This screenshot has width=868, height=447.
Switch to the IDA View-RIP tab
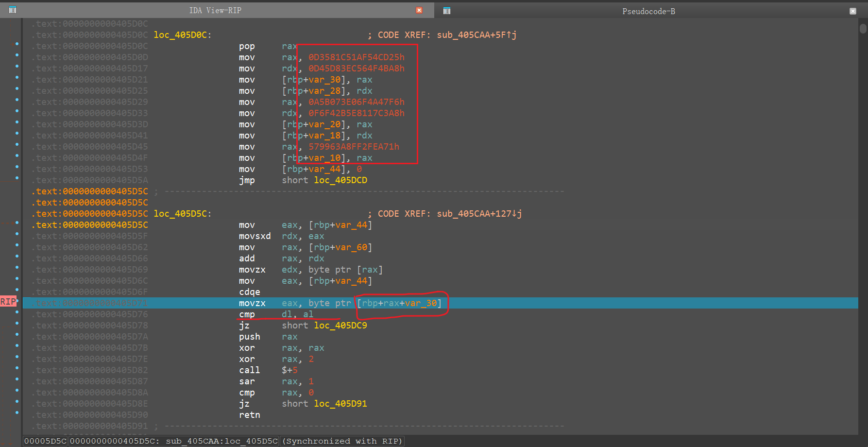[x=215, y=10]
